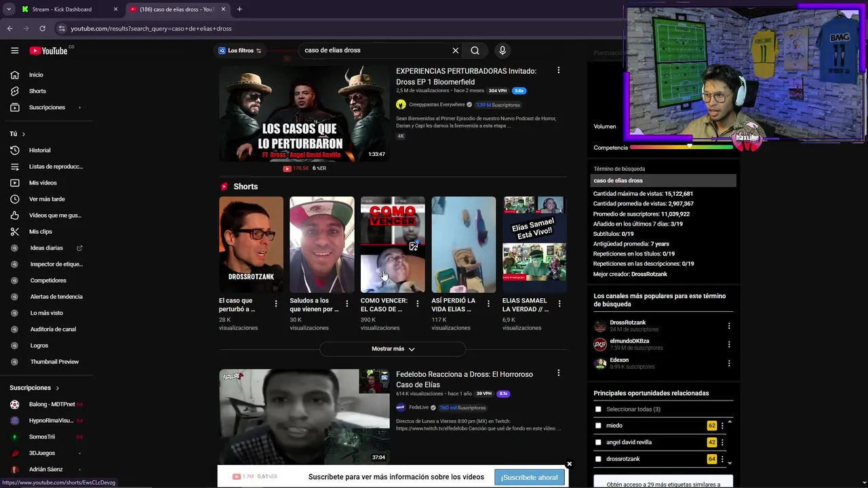The height and width of the screenshot is (488, 868).
Task: Open Shorts in the sidebar
Action: [x=37, y=91]
